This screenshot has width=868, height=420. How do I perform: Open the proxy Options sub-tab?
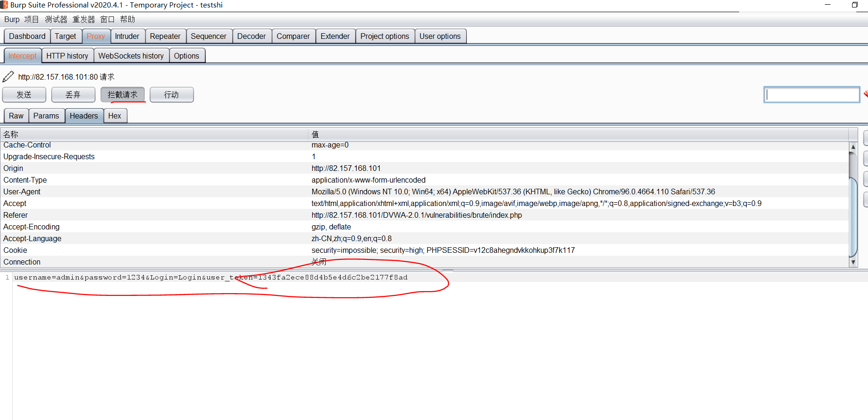187,56
